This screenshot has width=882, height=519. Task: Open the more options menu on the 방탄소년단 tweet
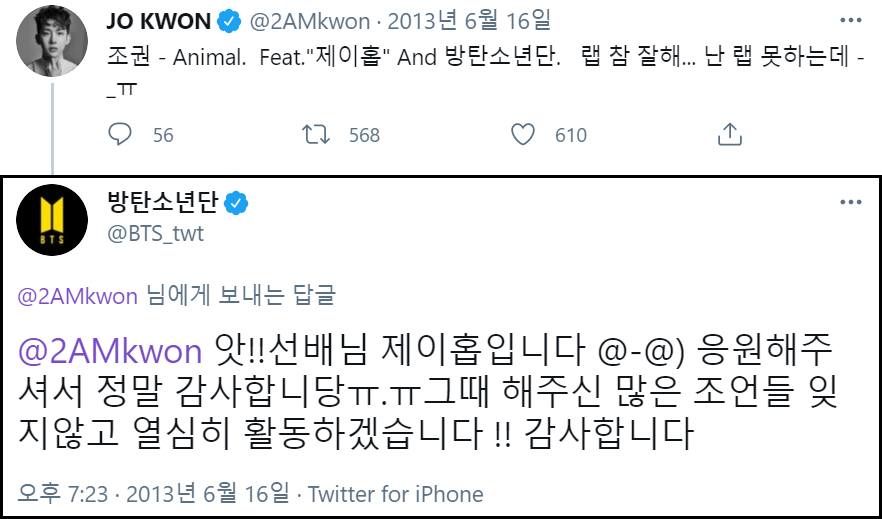pyautogui.click(x=850, y=202)
